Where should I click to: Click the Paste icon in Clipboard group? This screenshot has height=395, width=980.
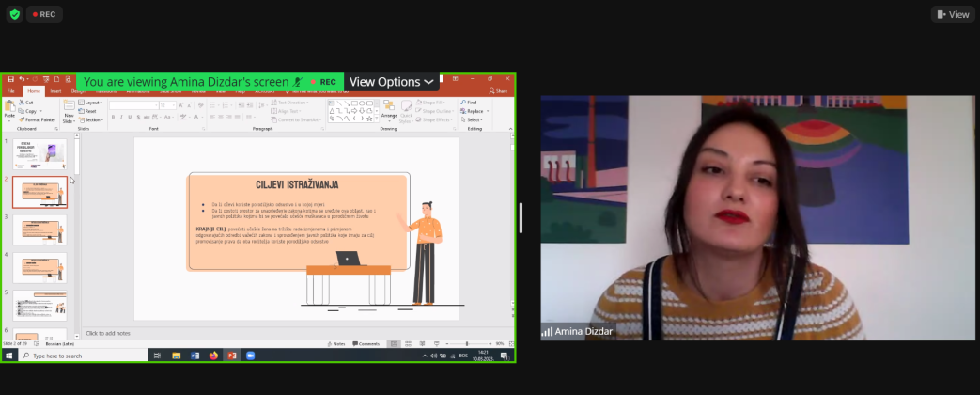click(9, 107)
